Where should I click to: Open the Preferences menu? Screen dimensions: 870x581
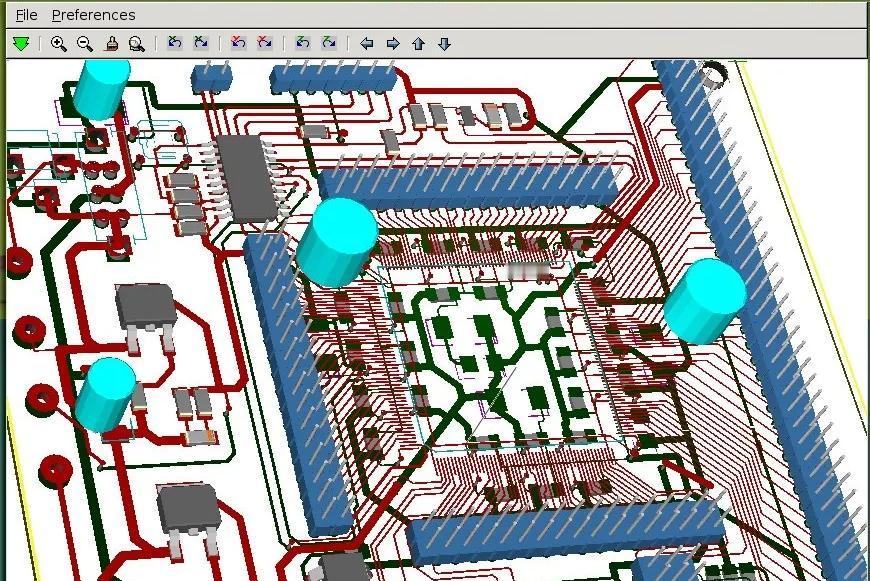(x=93, y=15)
